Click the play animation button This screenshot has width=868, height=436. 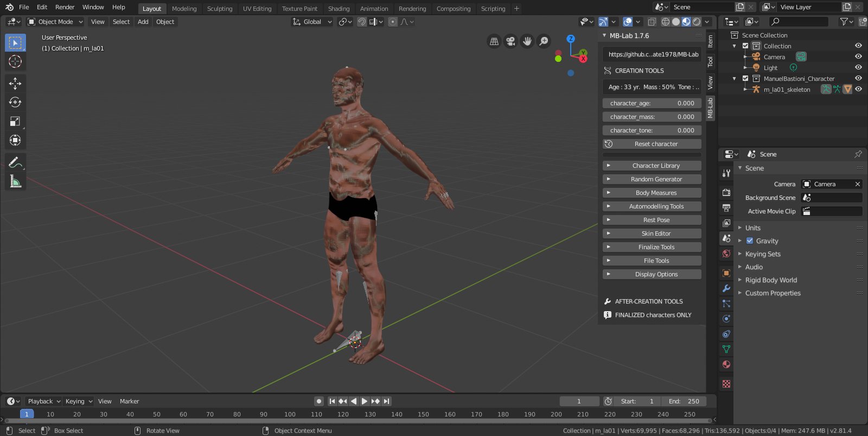pos(365,401)
